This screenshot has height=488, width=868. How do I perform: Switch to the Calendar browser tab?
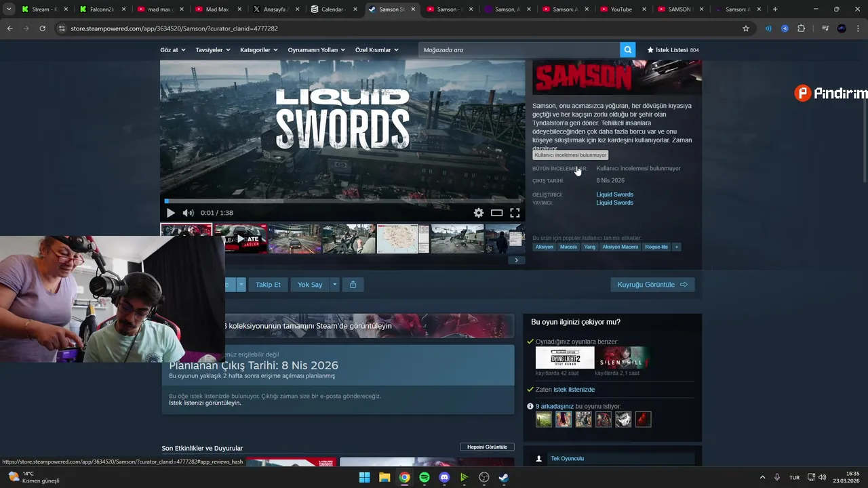332,9
